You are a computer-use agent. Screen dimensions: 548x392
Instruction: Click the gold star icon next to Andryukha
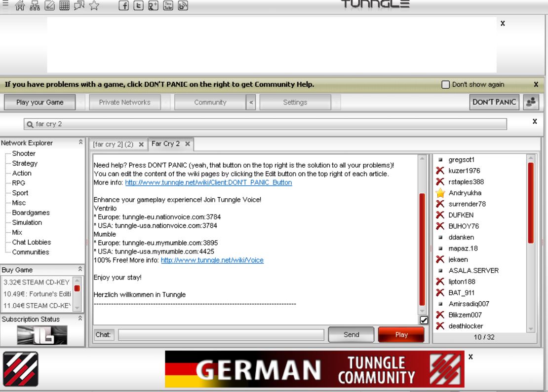coord(440,193)
